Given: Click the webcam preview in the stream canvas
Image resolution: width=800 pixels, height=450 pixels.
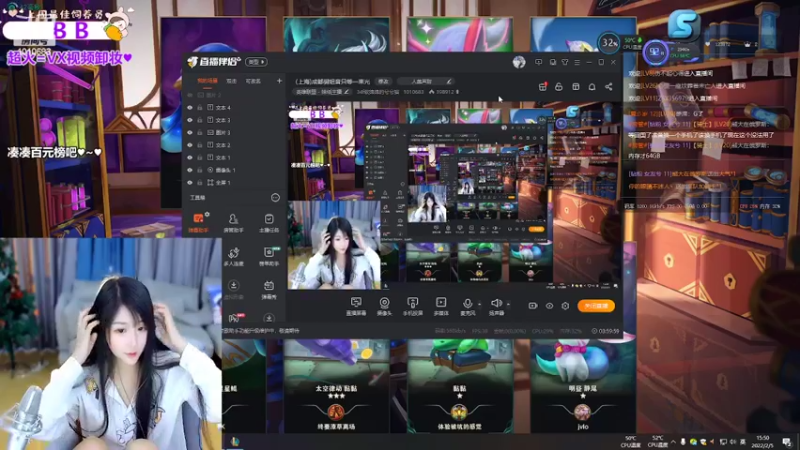Looking at the screenshot, I should pyautogui.click(x=334, y=245).
